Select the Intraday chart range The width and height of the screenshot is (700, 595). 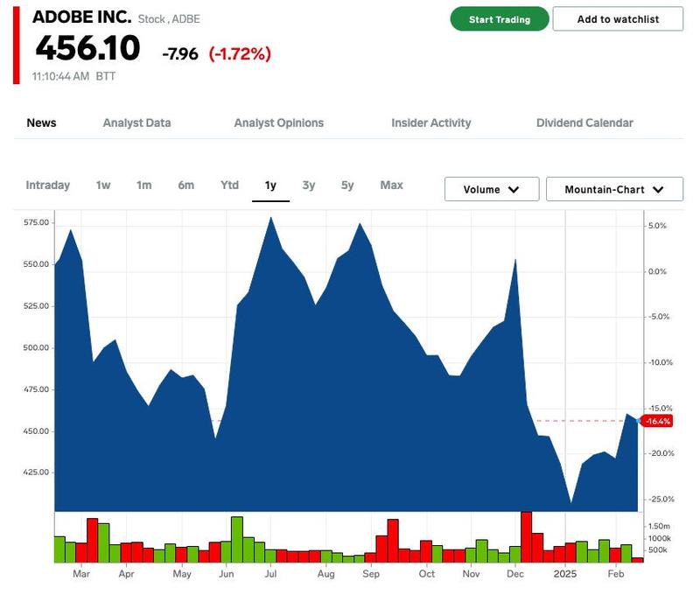(x=48, y=185)
